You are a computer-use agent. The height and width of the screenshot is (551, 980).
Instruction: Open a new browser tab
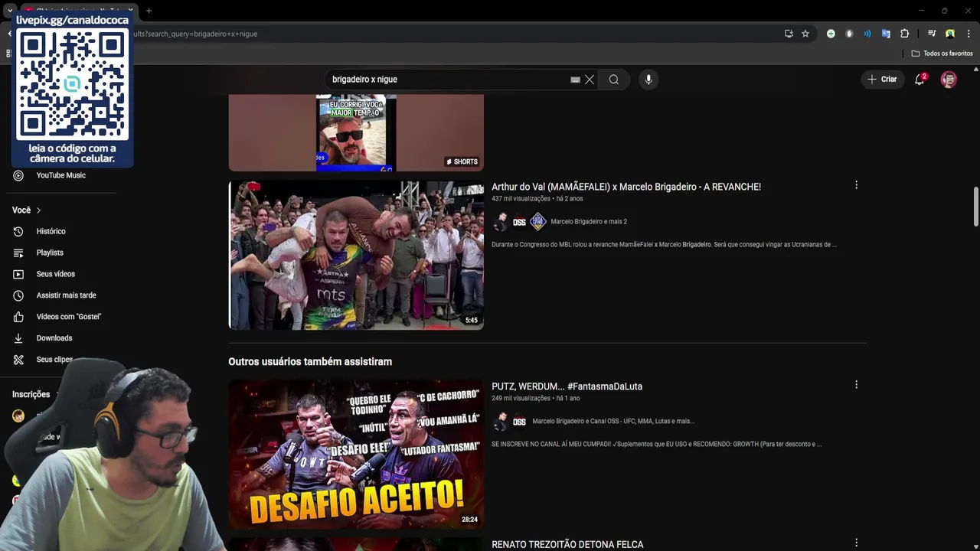point(149,11)
